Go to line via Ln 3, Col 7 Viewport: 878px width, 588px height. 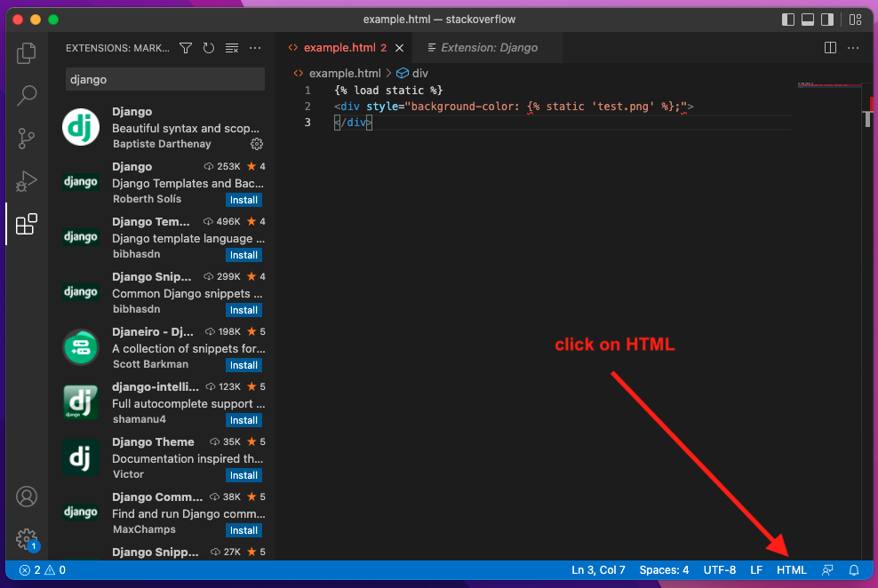(598, 570)
